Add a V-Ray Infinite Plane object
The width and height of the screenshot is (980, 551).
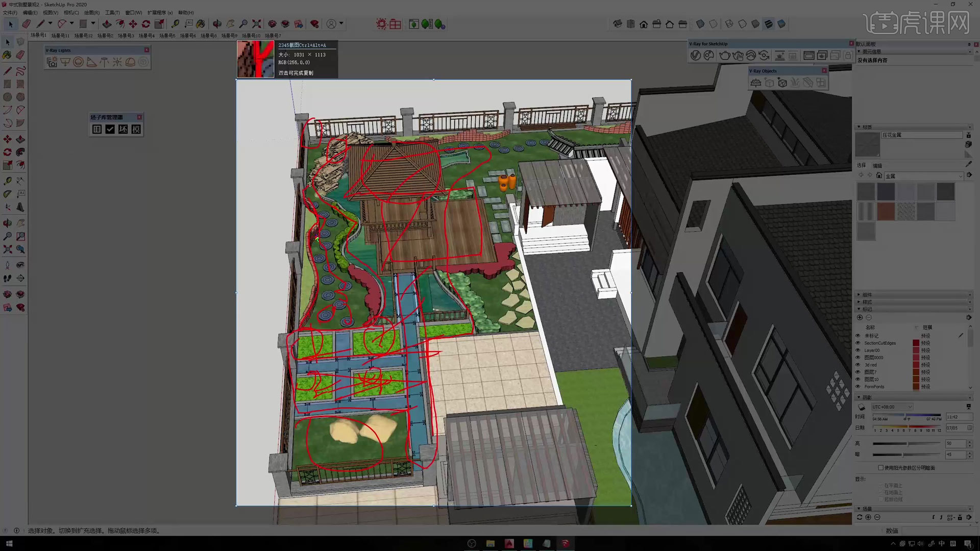756,83
